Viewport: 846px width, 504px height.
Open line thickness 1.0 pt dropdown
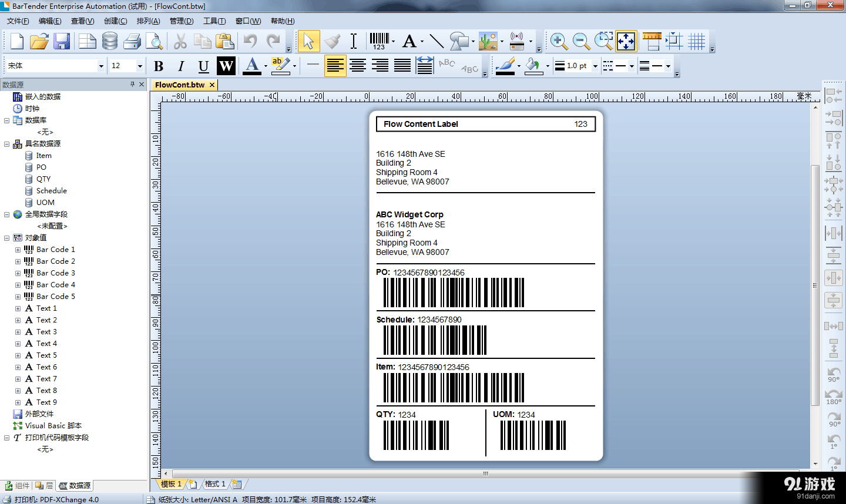coord(595,66)
